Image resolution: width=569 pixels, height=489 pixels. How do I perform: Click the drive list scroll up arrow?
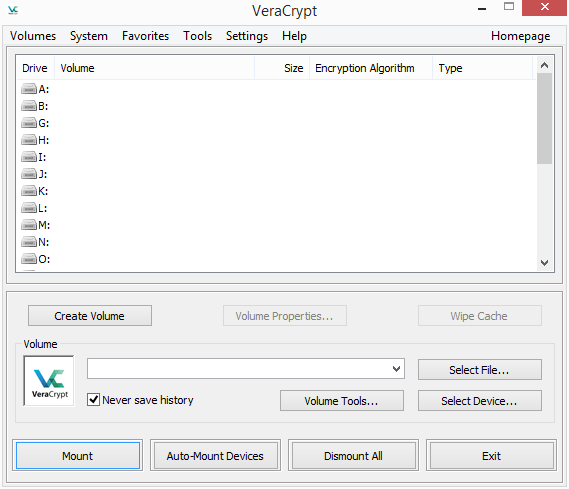[x=544, y=65]
